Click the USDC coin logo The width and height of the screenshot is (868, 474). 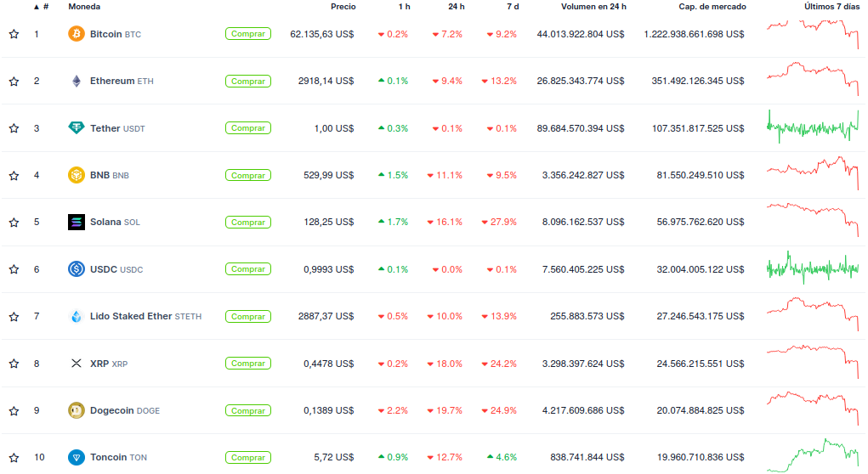[76, 268]
